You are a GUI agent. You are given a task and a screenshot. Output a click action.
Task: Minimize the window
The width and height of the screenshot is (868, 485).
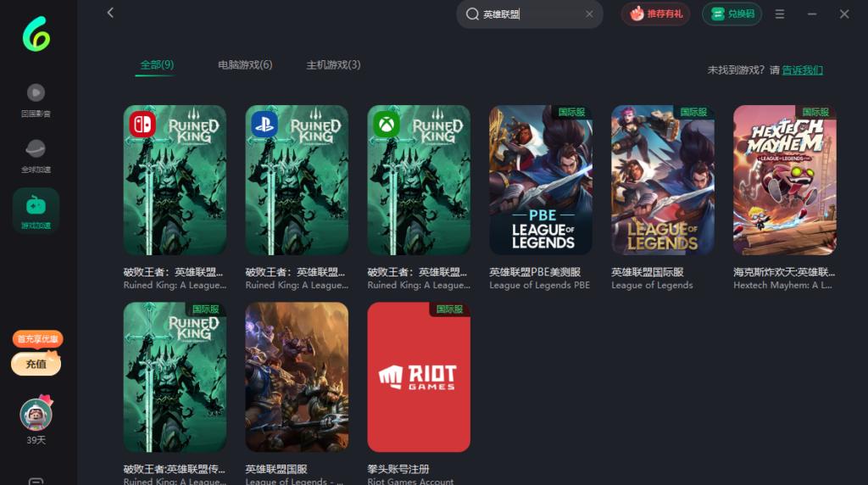(x=812, y=14)
